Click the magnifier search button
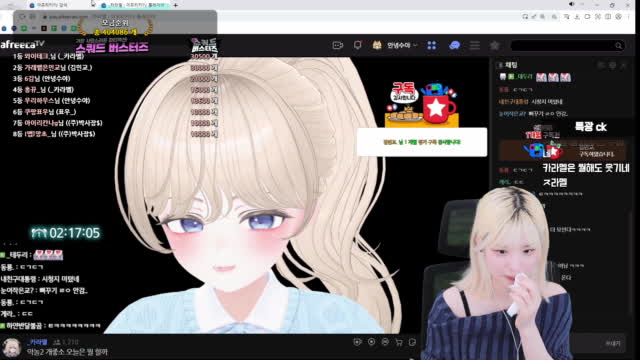 coord(619,46)
